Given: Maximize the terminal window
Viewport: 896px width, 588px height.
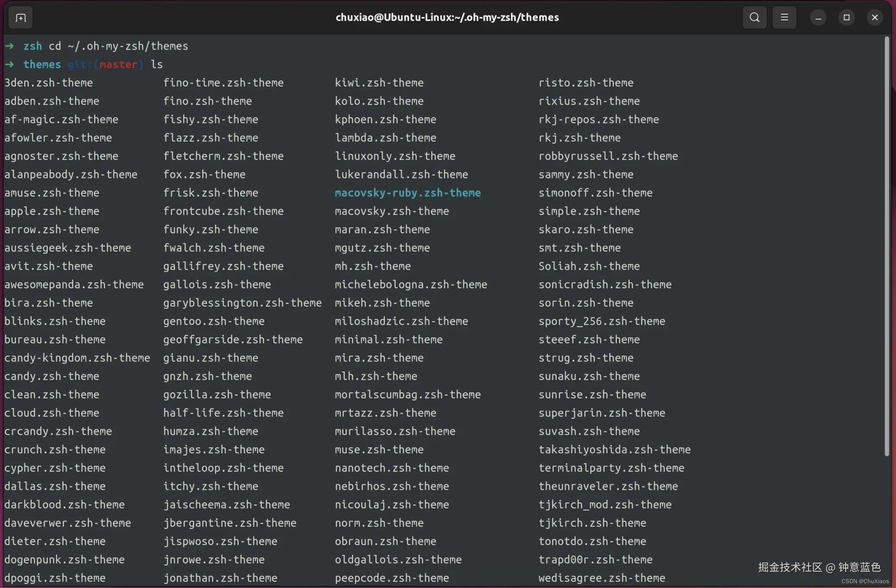Looking at the screenshot, I should (x=846, y=18).
